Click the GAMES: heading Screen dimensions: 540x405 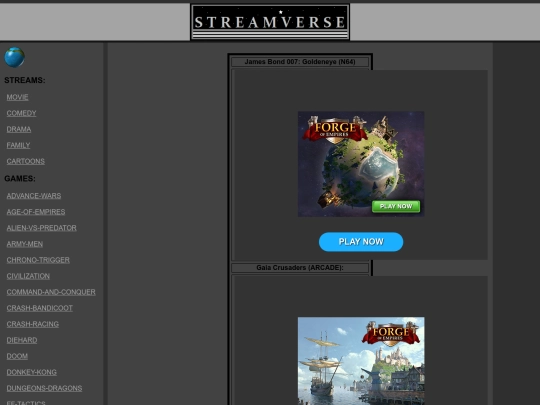tap(20, 178)
